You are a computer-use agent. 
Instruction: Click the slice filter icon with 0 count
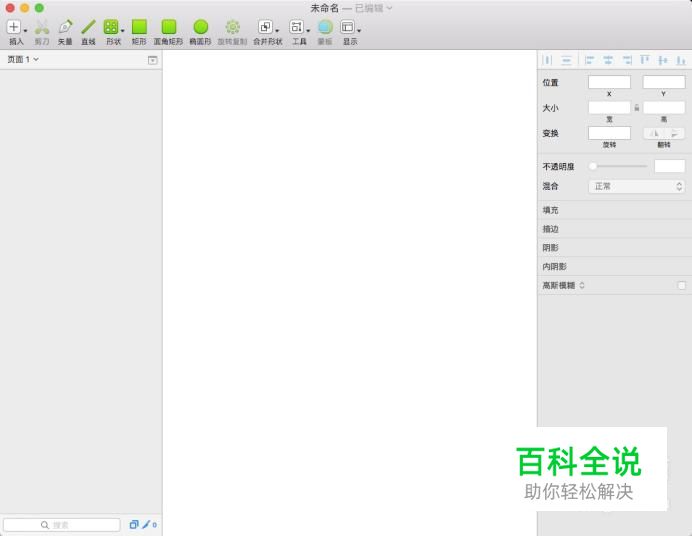click(x=149, y=524)
